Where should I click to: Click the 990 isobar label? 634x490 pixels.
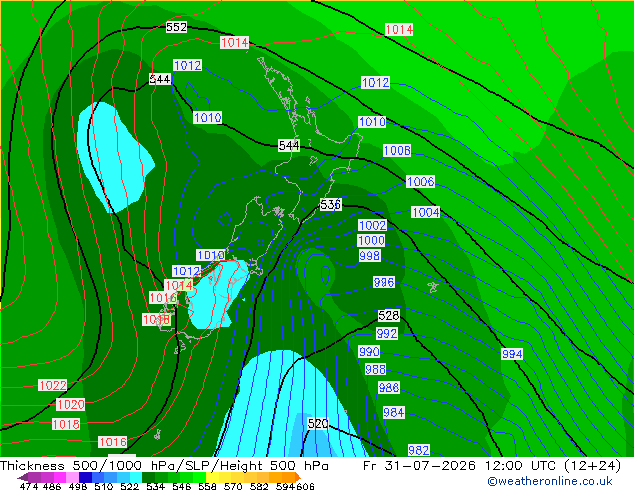click(369, 352)
